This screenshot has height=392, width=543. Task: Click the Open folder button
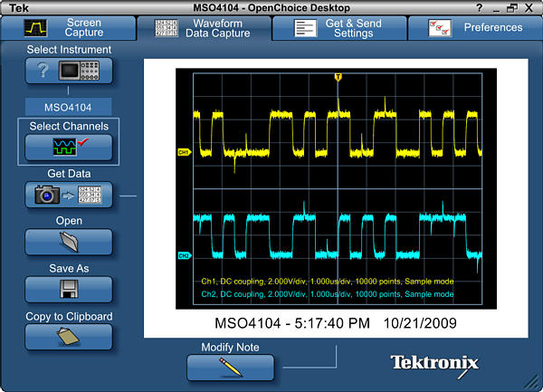pyautogui.click(x=69, y=242)
